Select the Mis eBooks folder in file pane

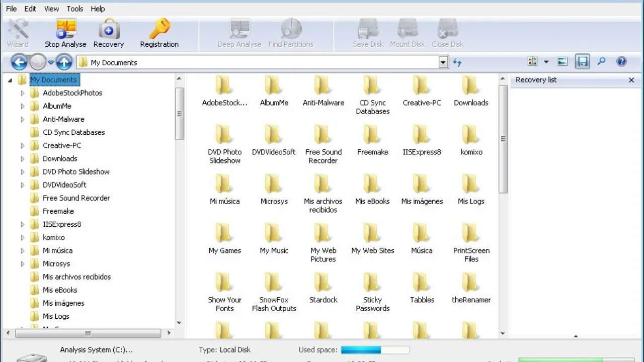(x=373, y=190)
